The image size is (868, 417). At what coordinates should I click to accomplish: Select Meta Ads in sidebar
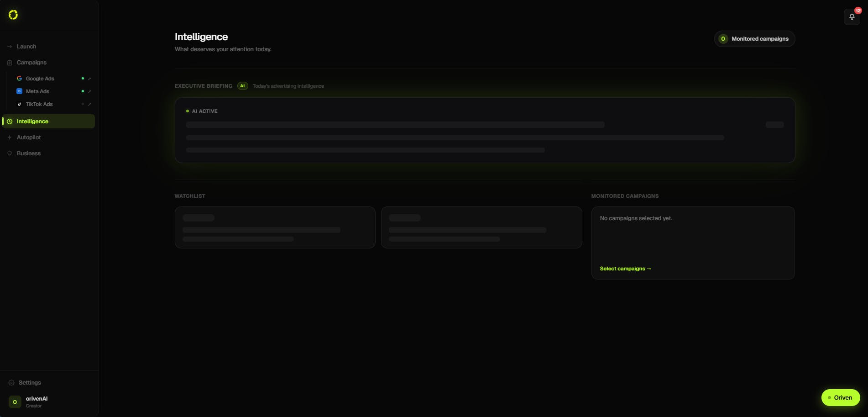tap(37, 91)
